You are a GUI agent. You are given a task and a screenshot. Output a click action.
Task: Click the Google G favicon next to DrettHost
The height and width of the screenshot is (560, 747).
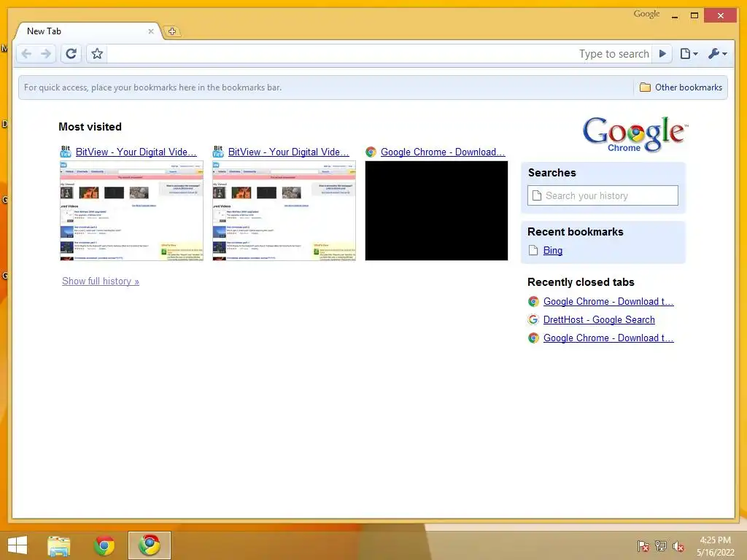[533, 319]
